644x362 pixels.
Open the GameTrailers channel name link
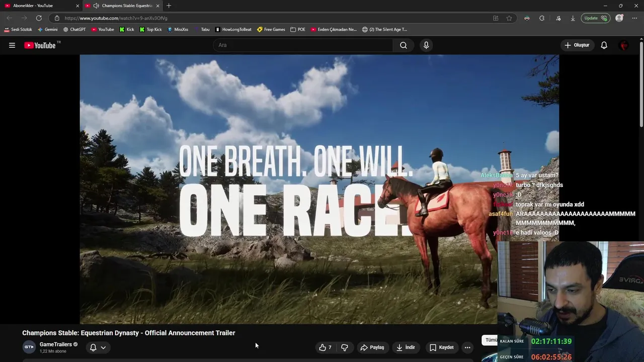pos(56,344)
